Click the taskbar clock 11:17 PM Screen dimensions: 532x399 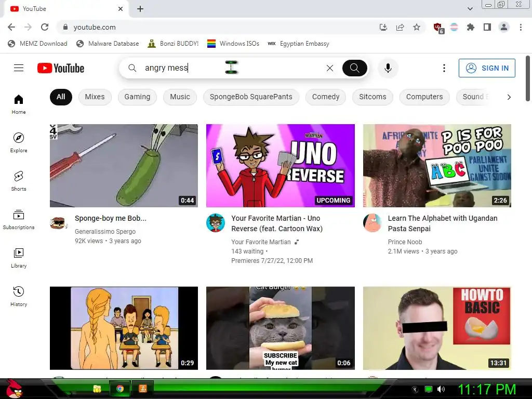487,389
